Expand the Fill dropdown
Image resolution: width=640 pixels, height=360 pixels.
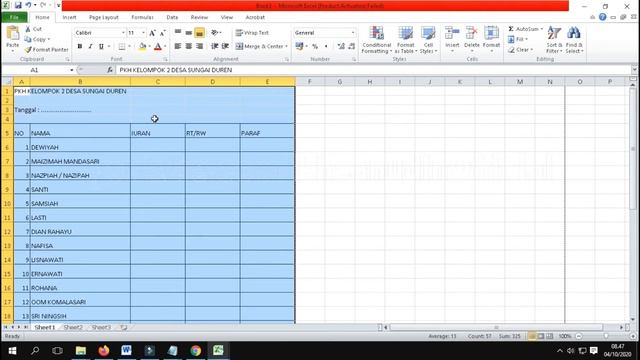[x=527, y=39]
